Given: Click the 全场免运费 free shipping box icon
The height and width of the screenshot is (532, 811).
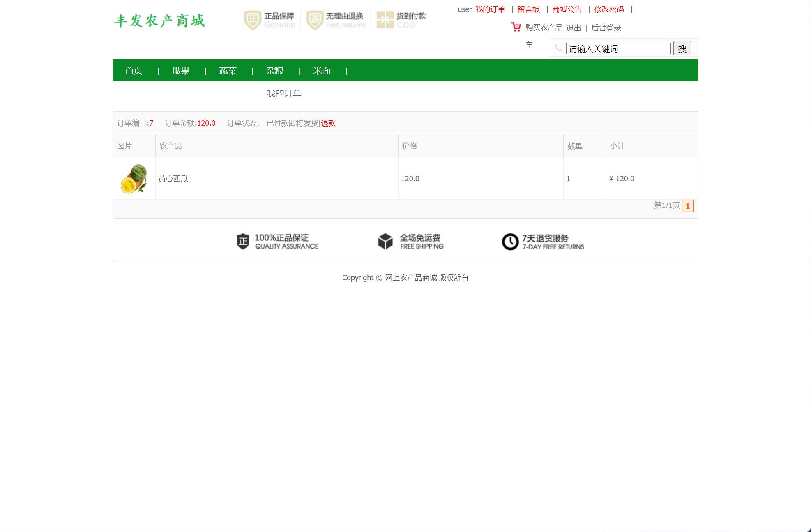Looking at the screenshot, I should tap(385, 241).
